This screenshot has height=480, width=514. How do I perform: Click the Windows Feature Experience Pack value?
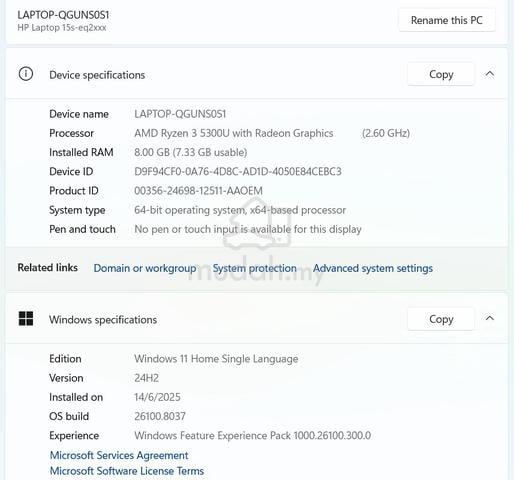(252, 436)
